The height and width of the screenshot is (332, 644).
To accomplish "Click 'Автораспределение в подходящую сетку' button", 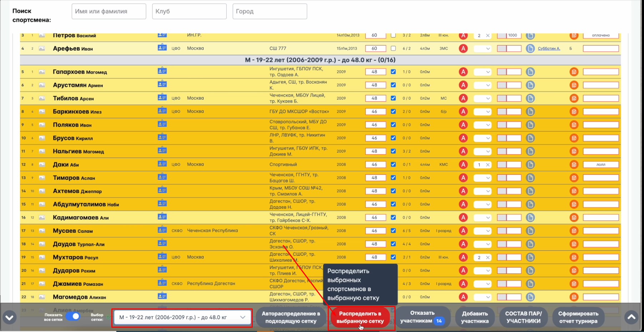I will [291, 317].
